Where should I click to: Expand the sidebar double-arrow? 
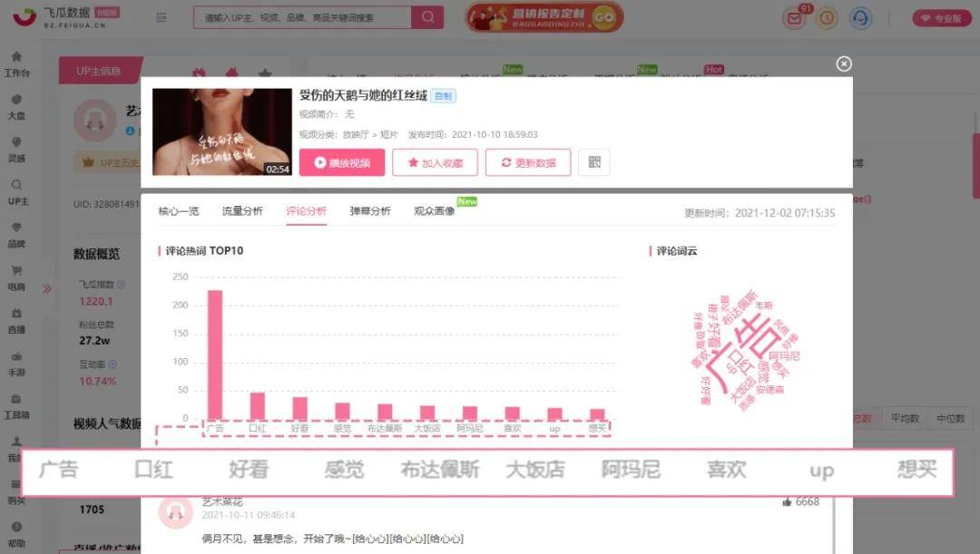[47, 288]
